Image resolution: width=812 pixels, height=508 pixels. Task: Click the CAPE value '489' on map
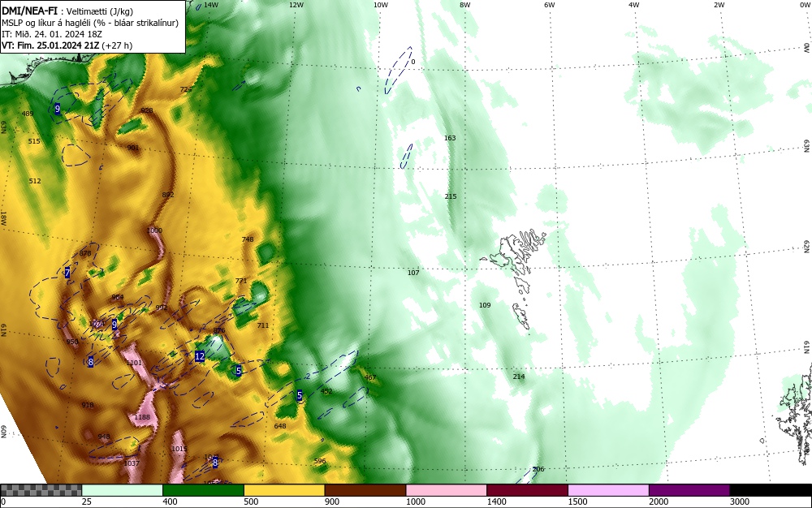click(x=28, y=114)
